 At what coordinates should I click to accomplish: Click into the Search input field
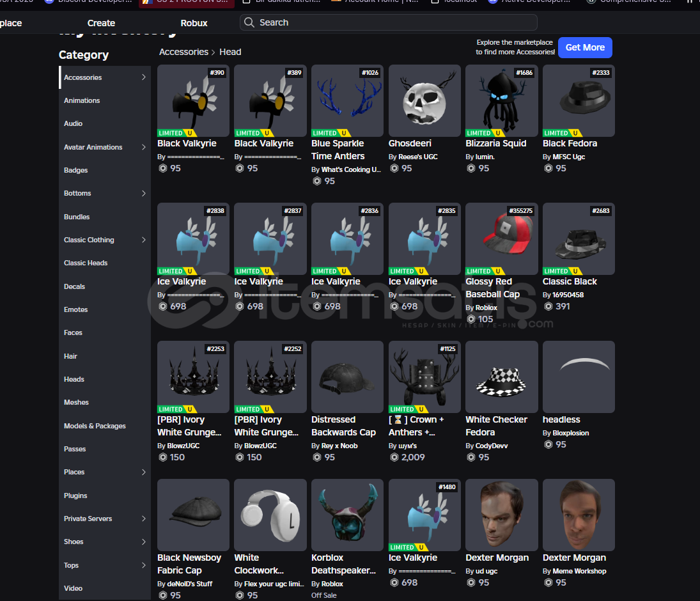(389, 22)
